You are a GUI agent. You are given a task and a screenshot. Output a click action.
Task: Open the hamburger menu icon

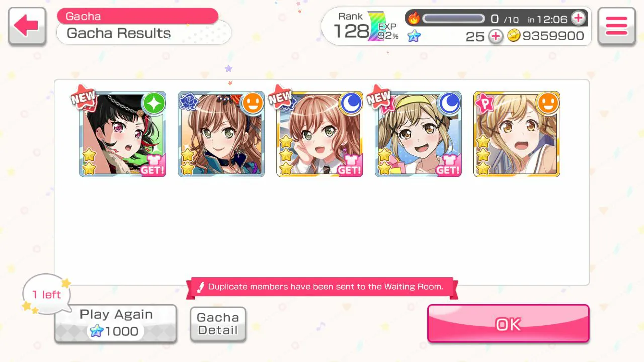click(617, 26)
